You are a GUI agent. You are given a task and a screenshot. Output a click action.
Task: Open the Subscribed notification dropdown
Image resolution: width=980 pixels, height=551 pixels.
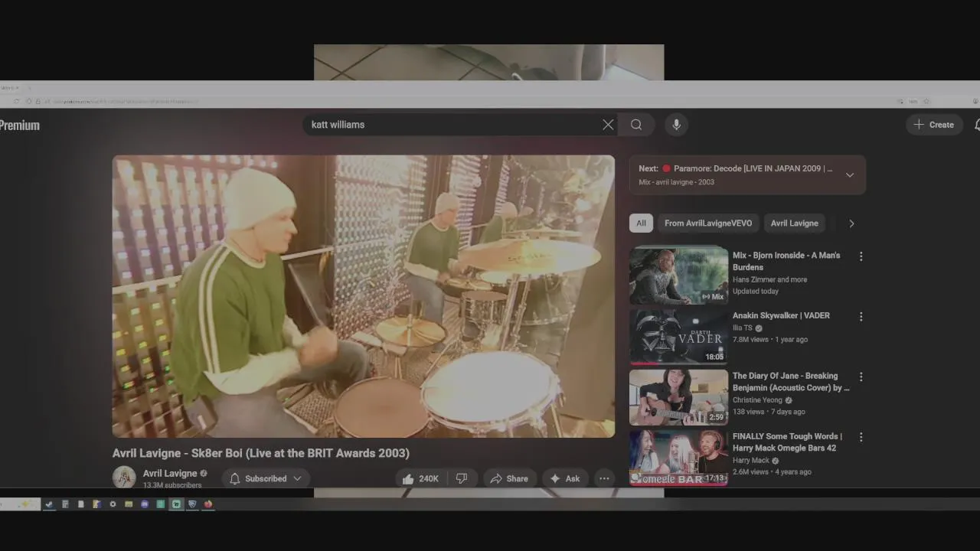pos(266,479)
